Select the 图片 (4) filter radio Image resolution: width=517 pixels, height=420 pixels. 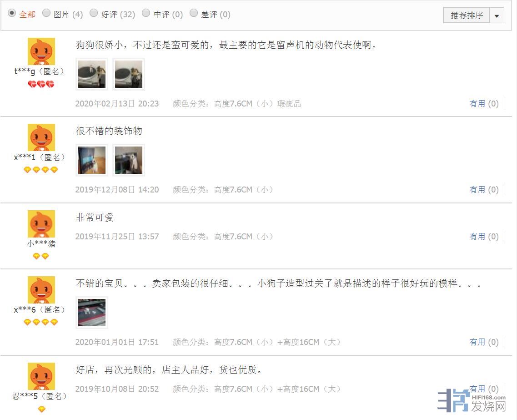(46, 13)
